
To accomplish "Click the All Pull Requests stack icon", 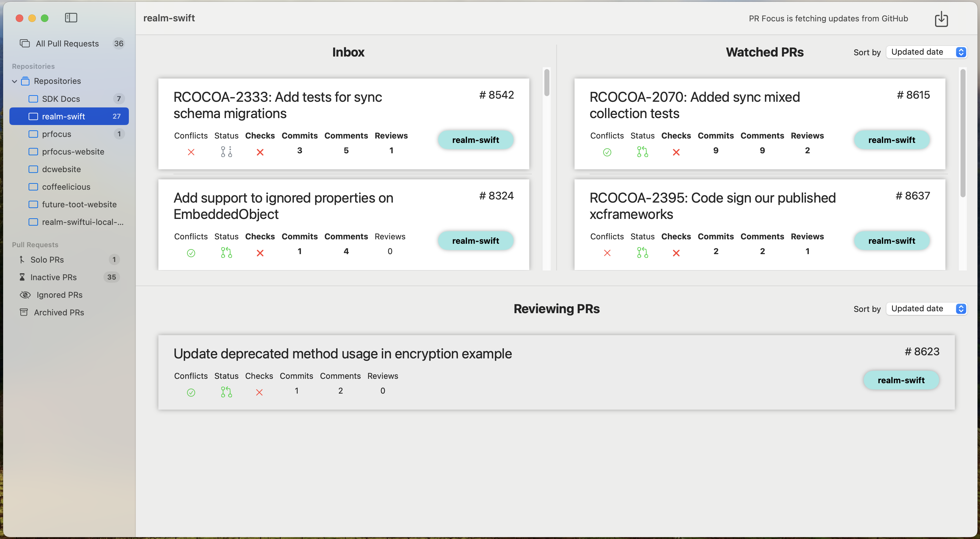I will tap(25, 43).
